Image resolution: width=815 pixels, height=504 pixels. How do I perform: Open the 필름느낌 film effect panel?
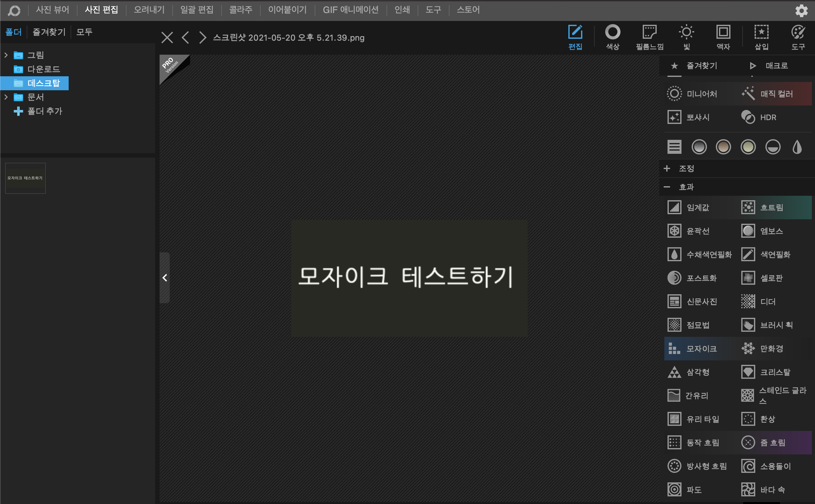pyautogui.click(x=649, y=37)
